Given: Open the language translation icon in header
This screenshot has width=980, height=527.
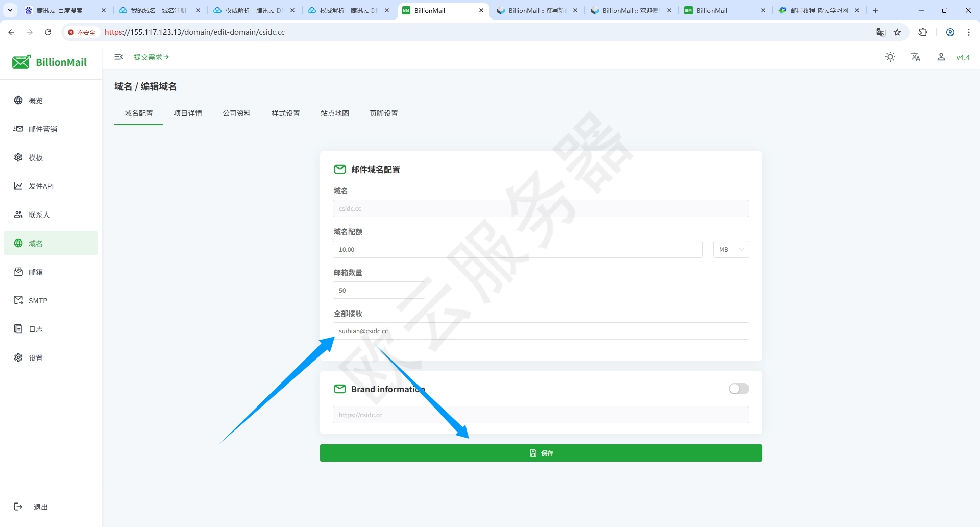Looking at the screenshot, I should click(x=916, y=57).
